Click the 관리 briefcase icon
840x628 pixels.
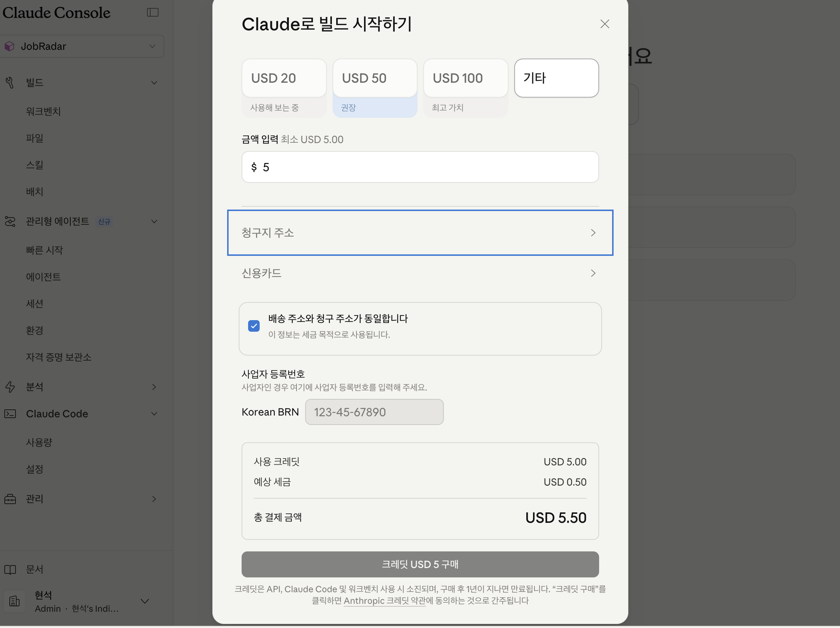[10, 499]
